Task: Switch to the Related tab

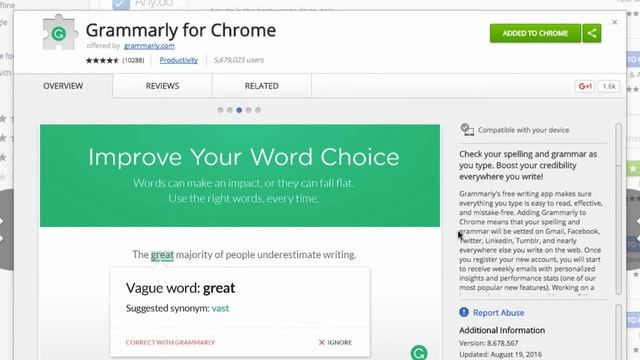Action: pyautogui.click(x=262, y=86)
